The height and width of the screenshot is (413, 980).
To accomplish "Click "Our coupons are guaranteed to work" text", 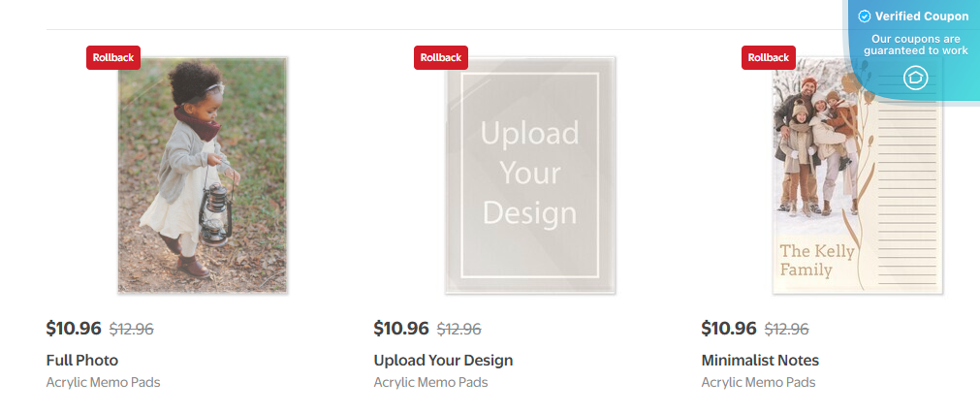I will point(915,45).
